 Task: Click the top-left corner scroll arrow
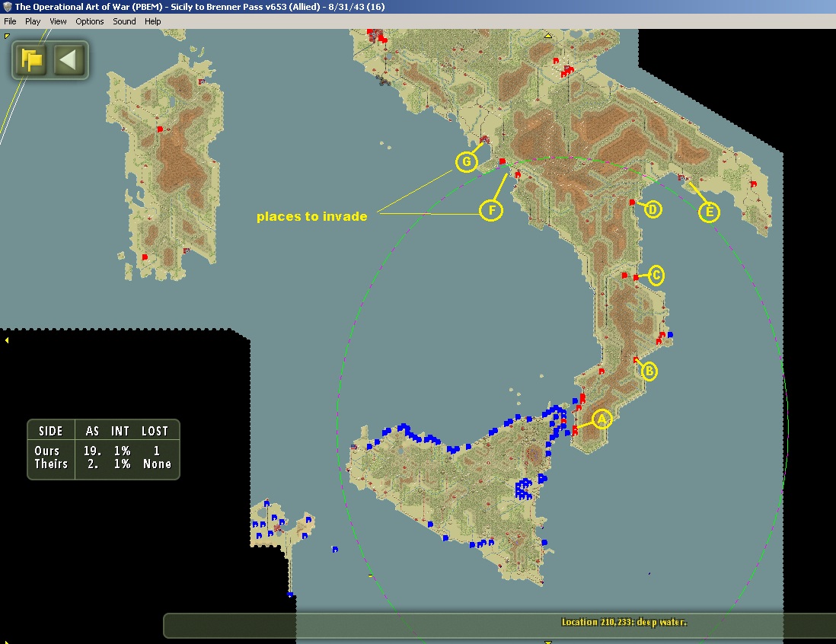point(6,36)
